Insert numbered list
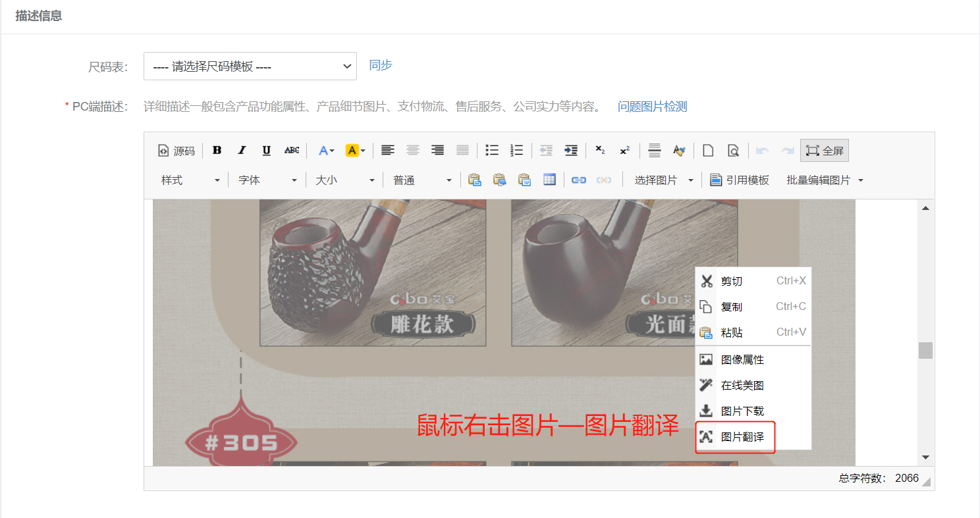Viewport: 980px width, 518px height. click(517, 151)
